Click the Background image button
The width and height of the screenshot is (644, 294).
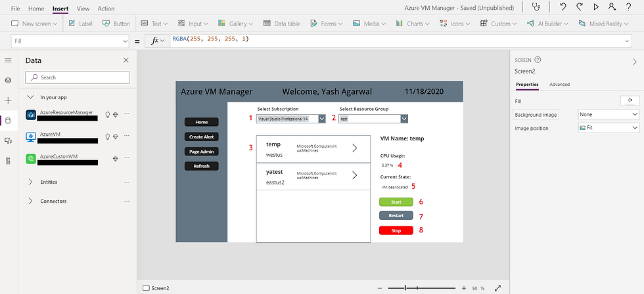[x=536, y=115]
